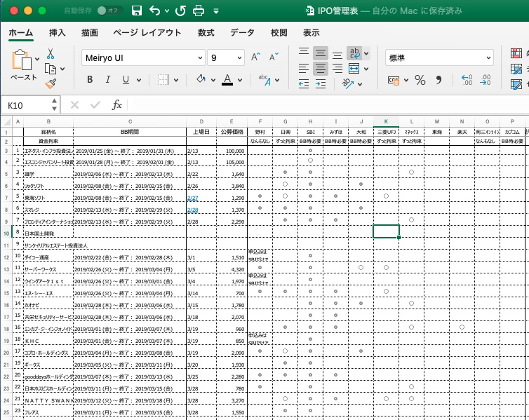The height and width of the screenshot is (420, 529).
Task: Click the Increase Indent icon
Action: coord(321,83)
